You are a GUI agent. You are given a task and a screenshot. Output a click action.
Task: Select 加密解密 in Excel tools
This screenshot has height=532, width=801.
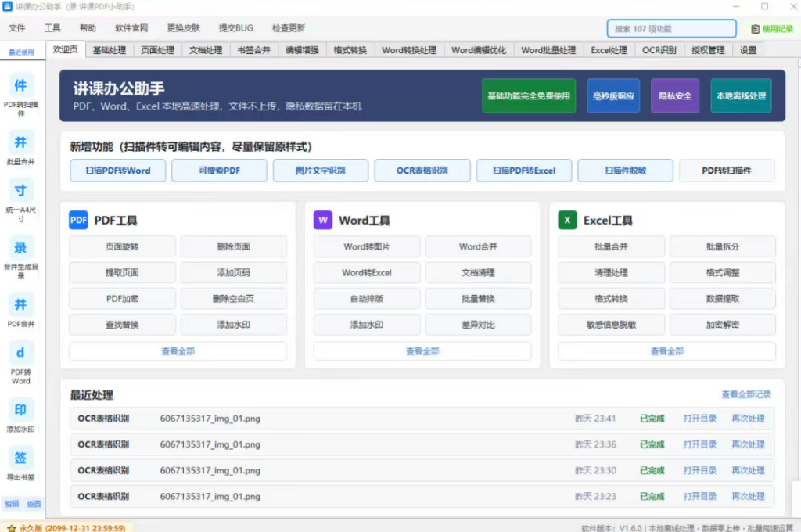click(x=722, y=325)
